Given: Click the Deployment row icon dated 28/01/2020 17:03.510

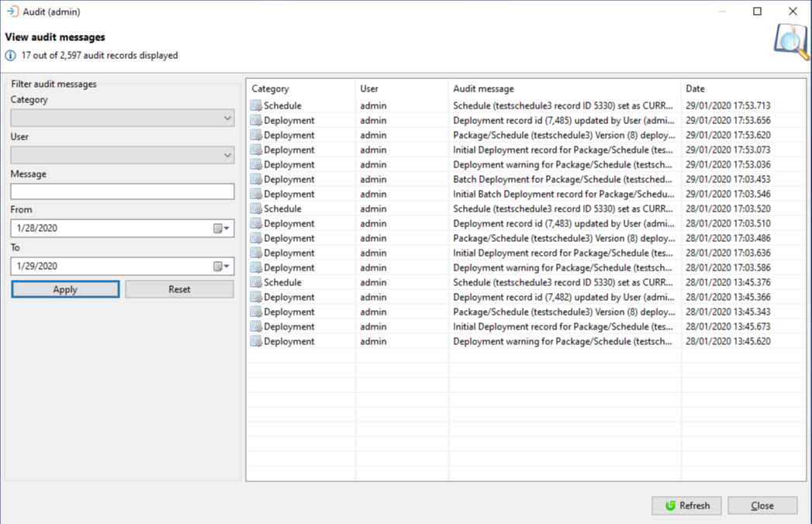Looking at the screenshot, I should 256,224.
